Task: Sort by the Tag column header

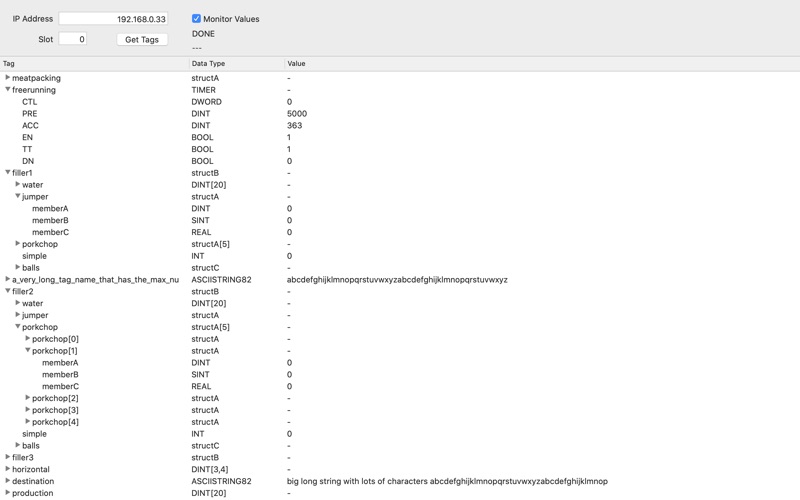Action: click(94, 64)
